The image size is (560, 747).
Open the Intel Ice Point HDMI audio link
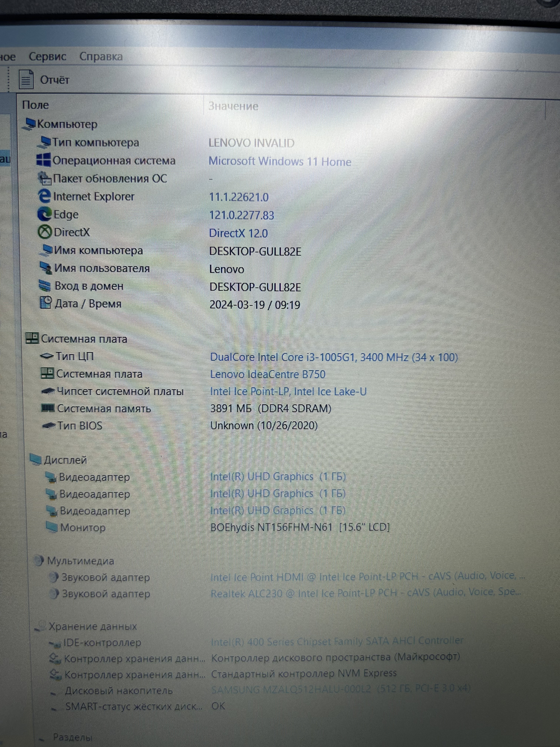coord(367,576)
